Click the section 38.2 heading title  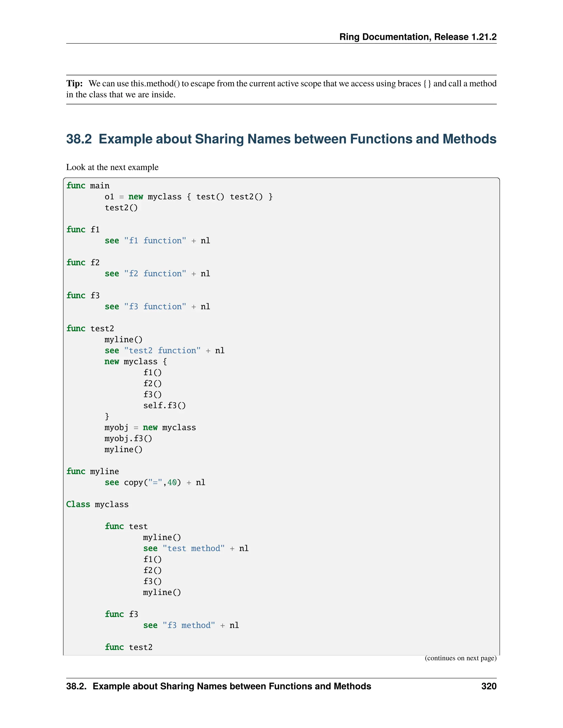pos(281,139)
